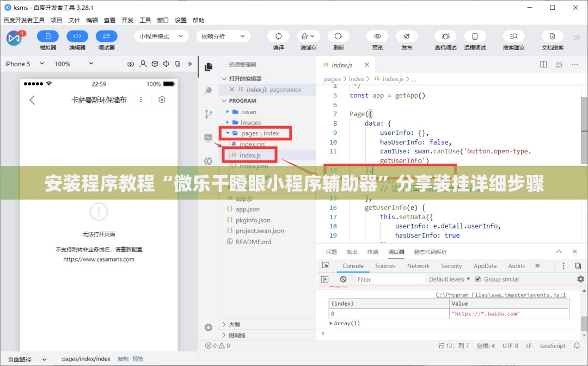Open the 模拟器 simulator toolbar button

tap(47, 36)
